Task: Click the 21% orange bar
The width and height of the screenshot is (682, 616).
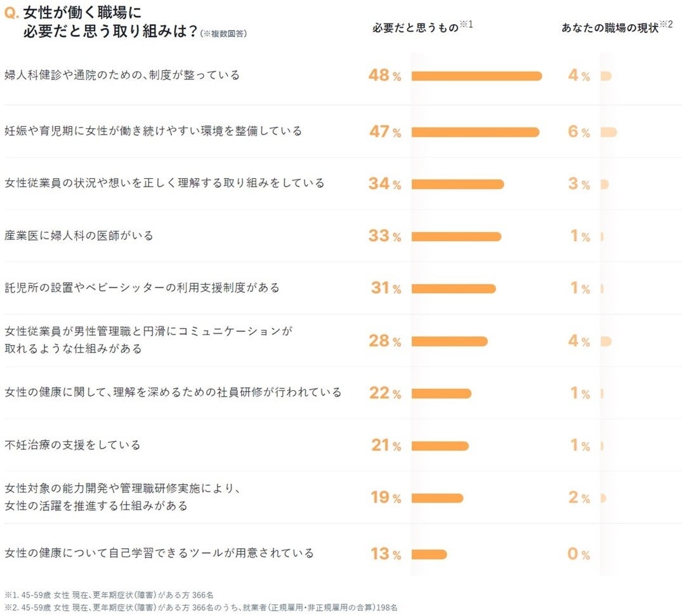Action: (x=440, y=446)
